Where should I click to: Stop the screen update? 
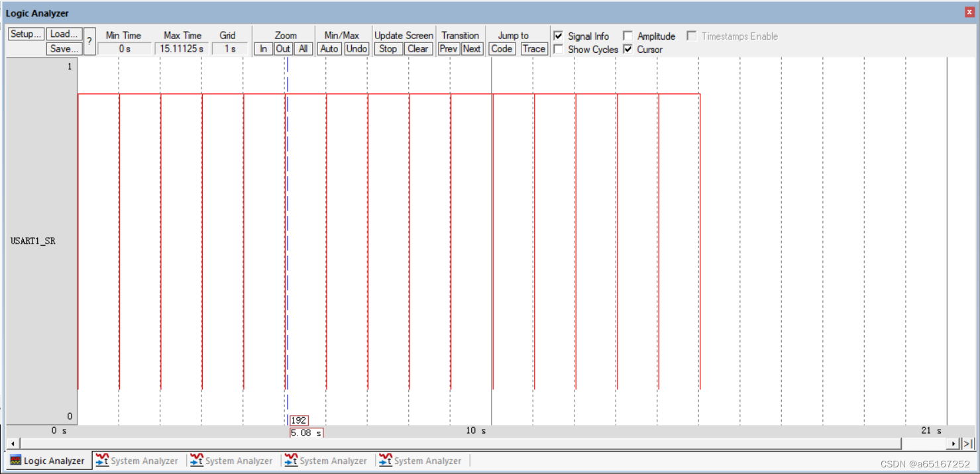(x=388, y=49)
